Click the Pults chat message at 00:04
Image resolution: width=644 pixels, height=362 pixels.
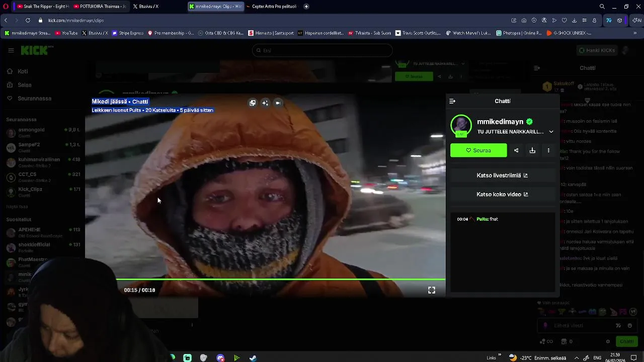pyautogui.click(x=478, y=219)
